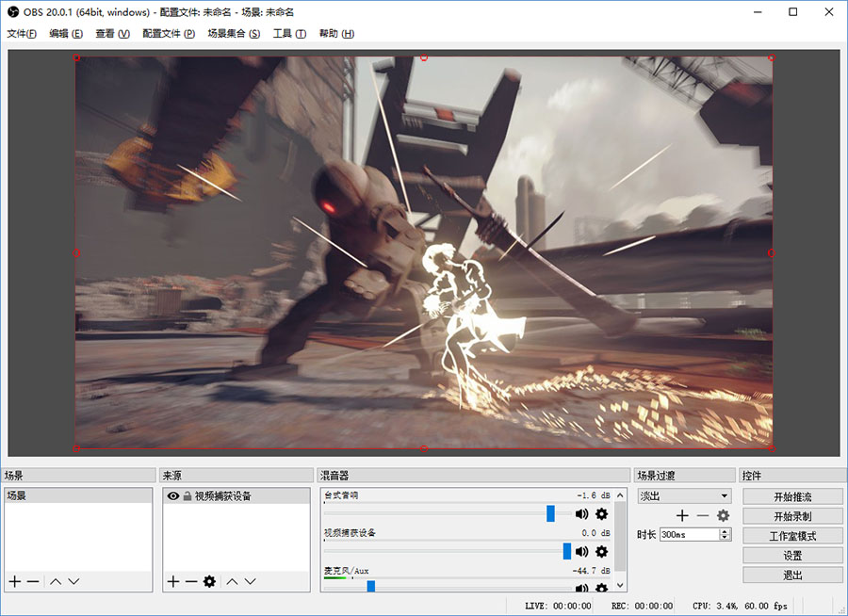Open the 淡出 transition dropdown

pyautogui.click(x=685, y=495)
